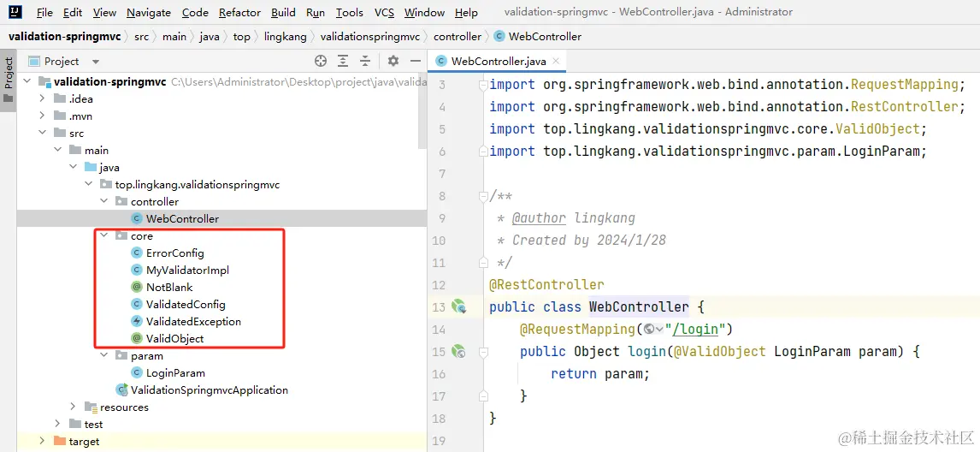The image size is (980, 452).
Task: Open the Run menu
Action: pyautogui.click(x=316, y=13)
